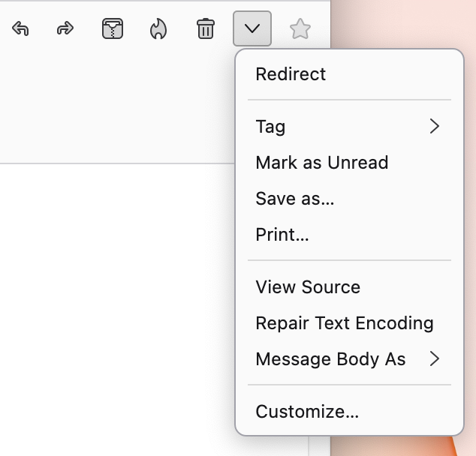This screenshot has height=456, width=476.
Task: Mark message as junk with flame icon
Action: click(x=158, y=28)
